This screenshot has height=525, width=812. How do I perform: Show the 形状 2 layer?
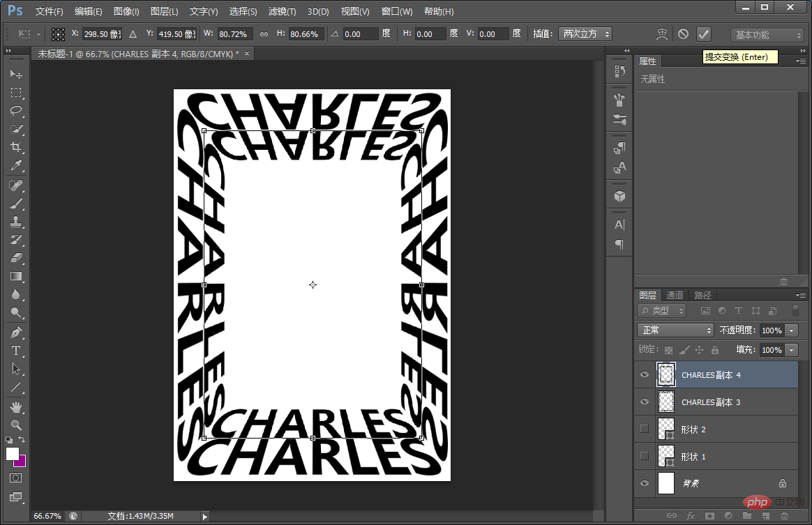click(x=644, y=429)
